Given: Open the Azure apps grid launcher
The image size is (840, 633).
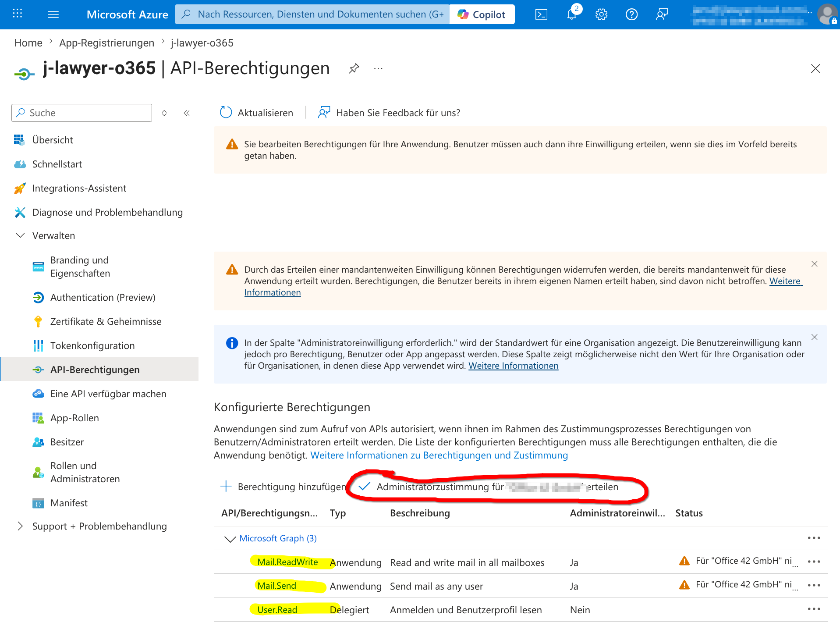Looking at the screenshot, I should (x=18, y=14).
